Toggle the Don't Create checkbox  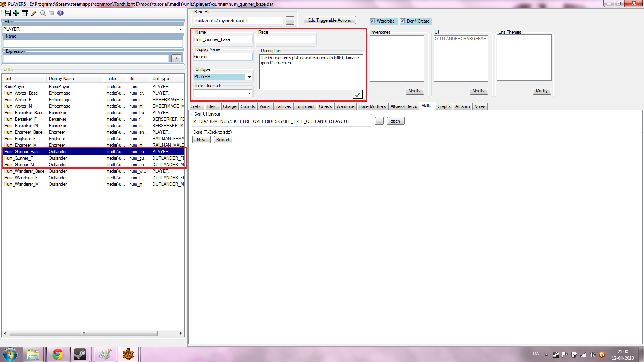(x=402, y=21)
